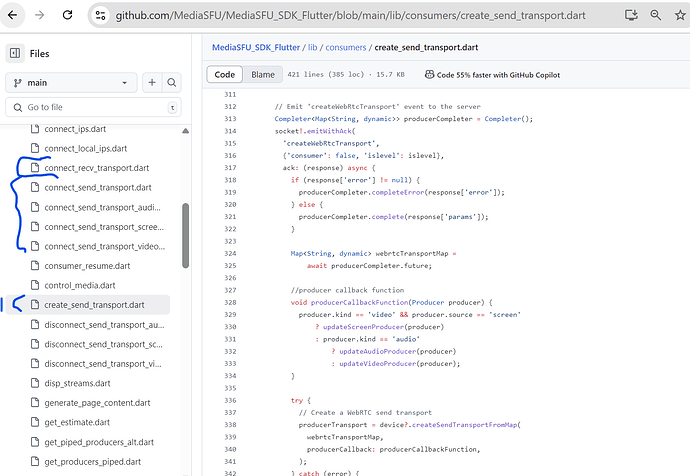Viewport: 690px width, 476px height.
Task: Open the main branch dropdown
Action: 71,83
